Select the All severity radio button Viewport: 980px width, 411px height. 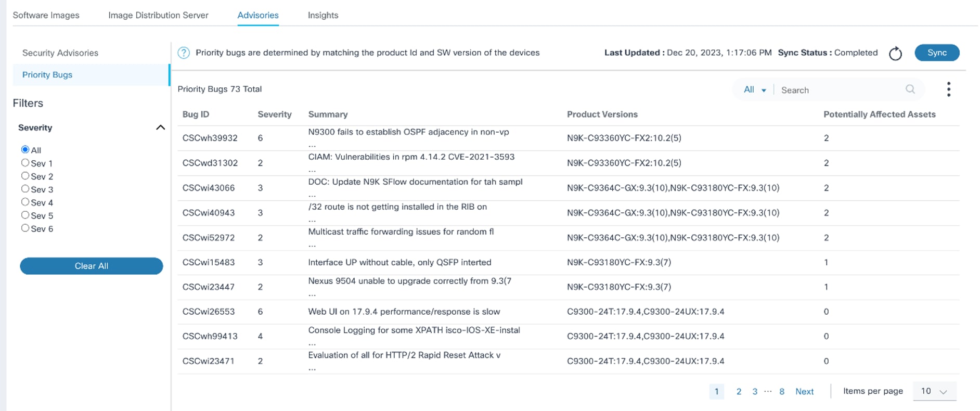pyautogui.click(x=25, y=149)
